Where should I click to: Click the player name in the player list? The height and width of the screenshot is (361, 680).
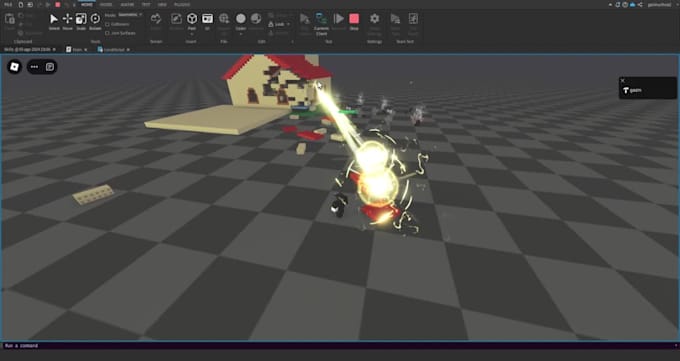(635, 90)
